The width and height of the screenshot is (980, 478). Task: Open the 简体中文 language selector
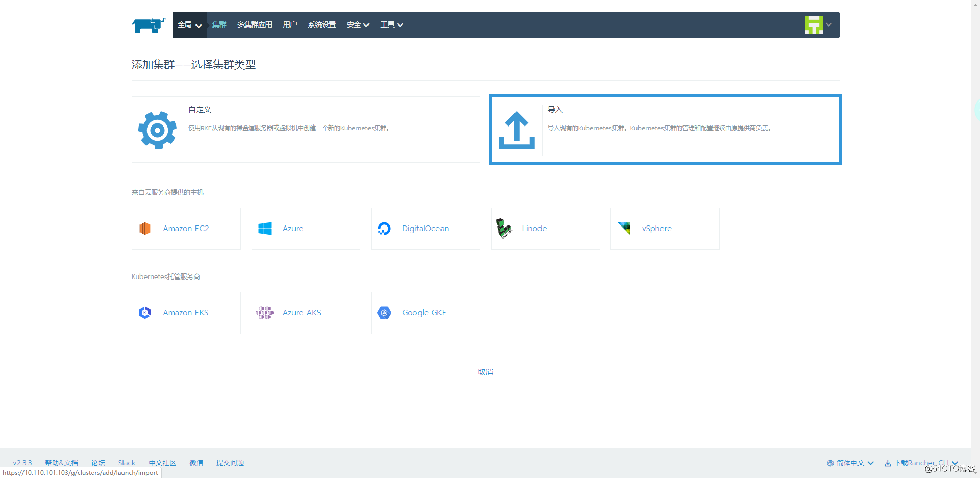850,463
